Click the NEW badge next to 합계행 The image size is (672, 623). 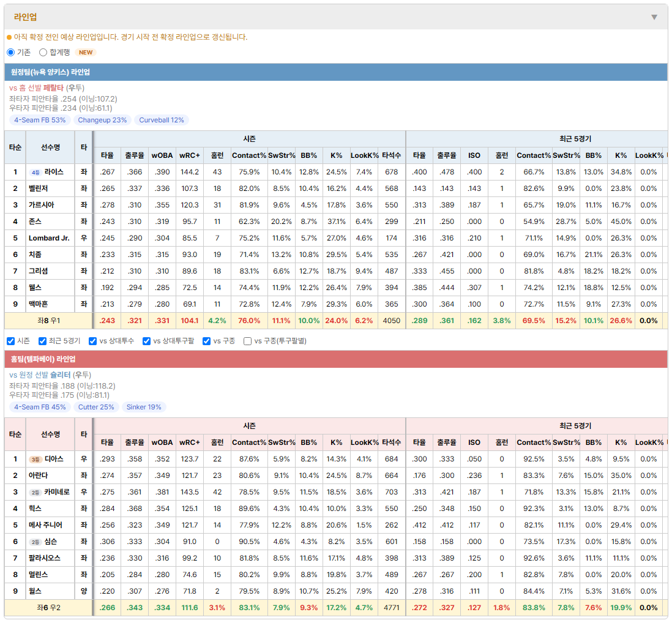click(x=86, y=52)
